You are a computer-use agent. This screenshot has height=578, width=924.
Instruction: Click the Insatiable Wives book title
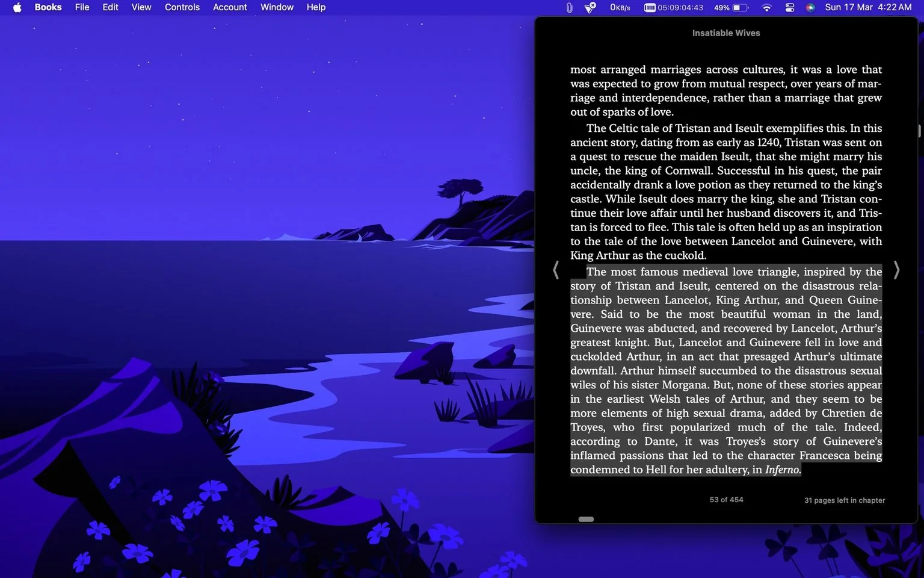click(725, 33)
